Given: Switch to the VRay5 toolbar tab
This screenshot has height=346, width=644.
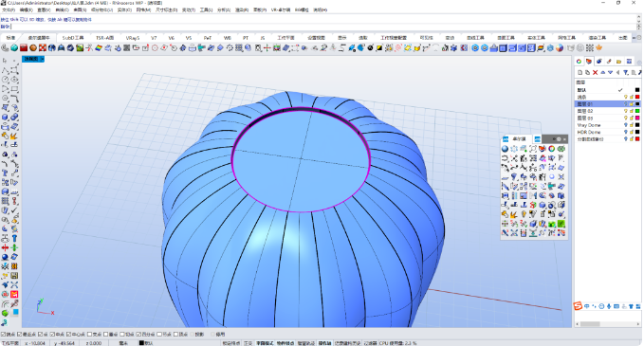Looking at the screenshot, I should click(132, 38).
